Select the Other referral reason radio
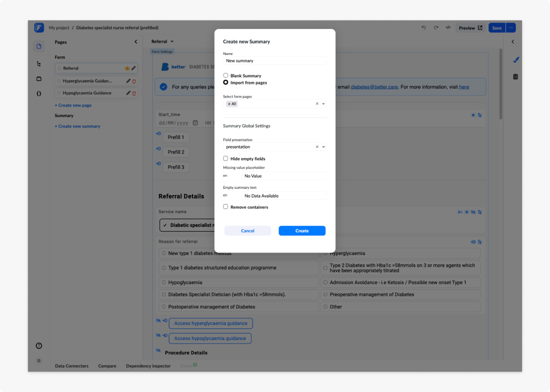The image size is (550, 392). click(x=325, y=307)
